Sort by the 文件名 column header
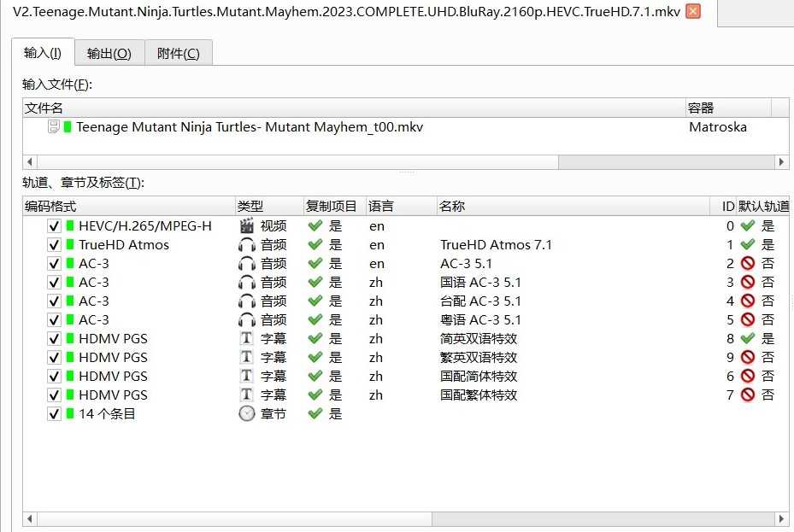The image size is (794, 532). 354,108
